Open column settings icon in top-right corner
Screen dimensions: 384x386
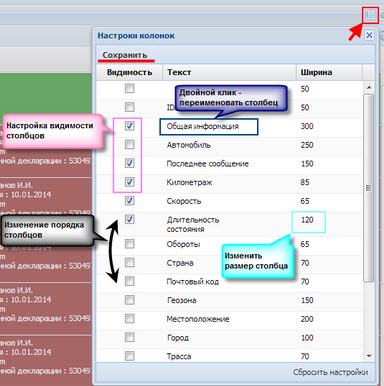click(x=370, y=15)
